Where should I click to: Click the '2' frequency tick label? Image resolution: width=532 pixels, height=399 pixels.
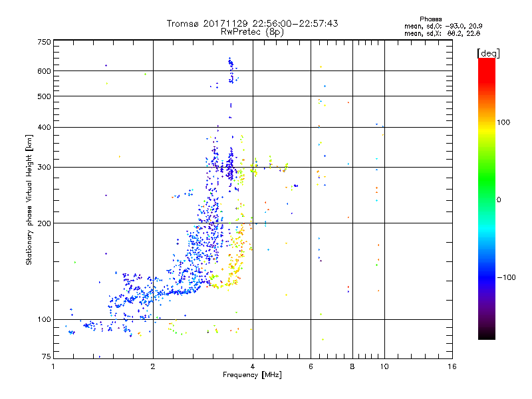[x=153, y=366]
